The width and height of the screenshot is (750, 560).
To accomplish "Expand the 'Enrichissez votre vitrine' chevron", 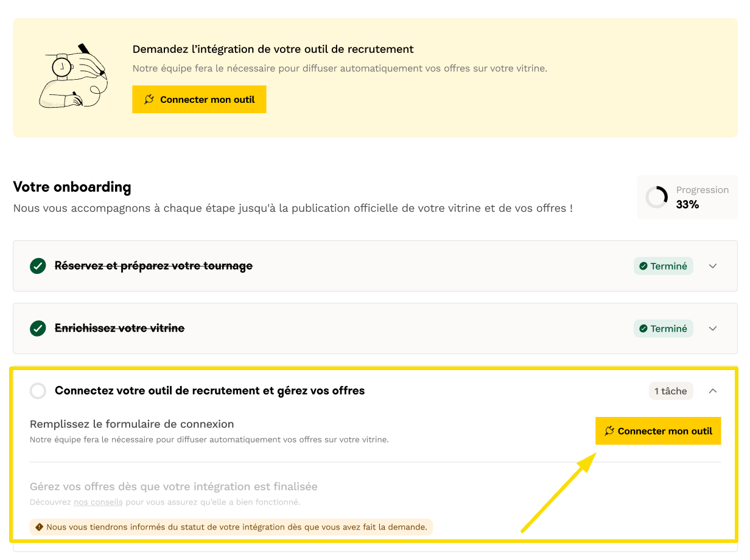I will (x=713, y=329).
